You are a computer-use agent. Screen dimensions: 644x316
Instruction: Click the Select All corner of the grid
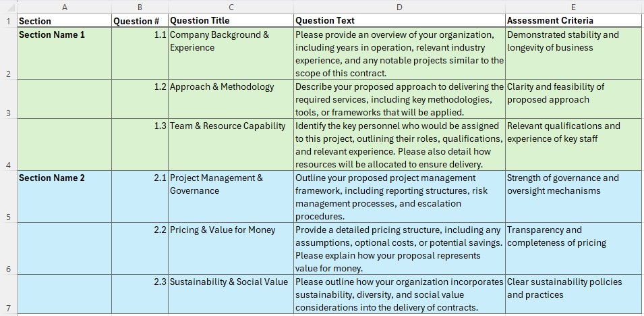(8, 7)
